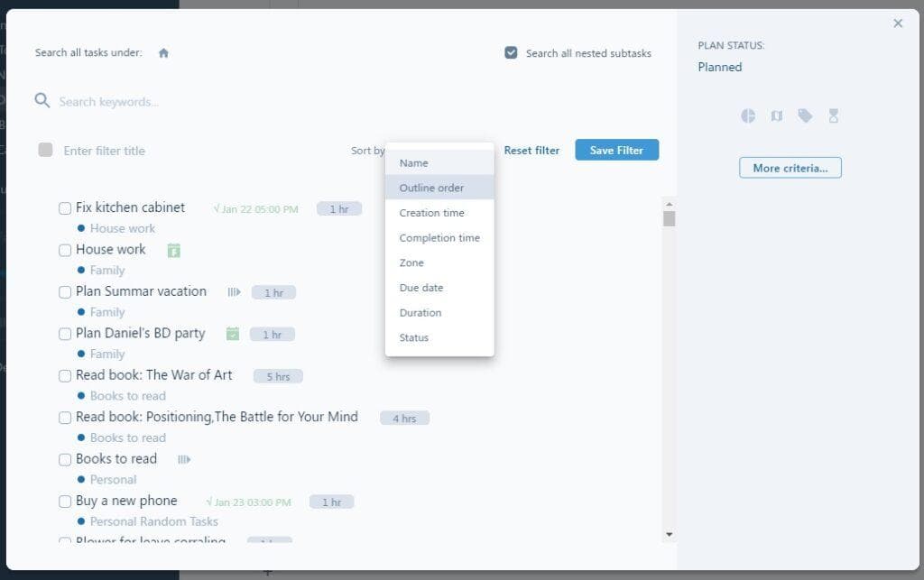Screen dimensions: 924x580
Task: Check the Fix kitchen cabinet task
Action: pyautogui.click(x=65, y=208)
